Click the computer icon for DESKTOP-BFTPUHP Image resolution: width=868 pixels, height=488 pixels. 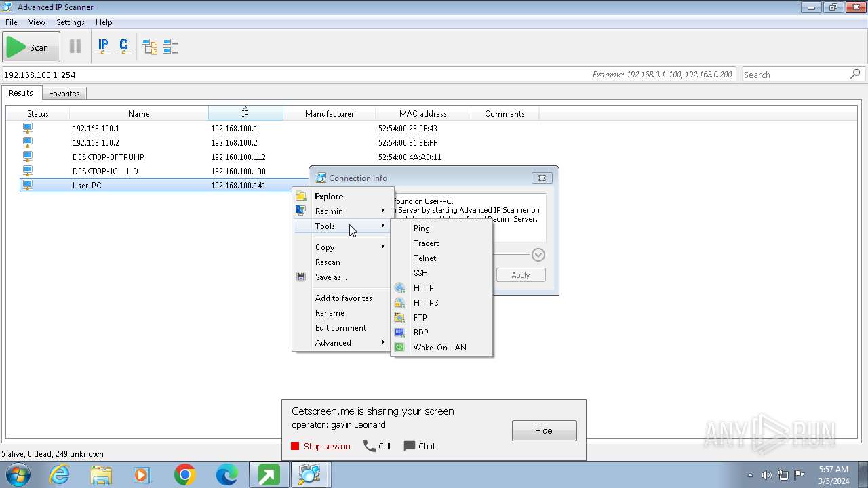click(28, 157)
